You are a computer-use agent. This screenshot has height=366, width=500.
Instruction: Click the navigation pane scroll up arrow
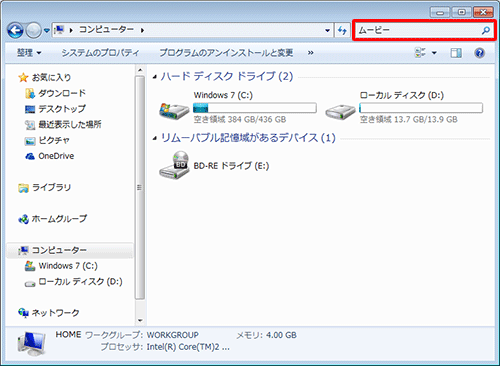click(x=140, y=70)
